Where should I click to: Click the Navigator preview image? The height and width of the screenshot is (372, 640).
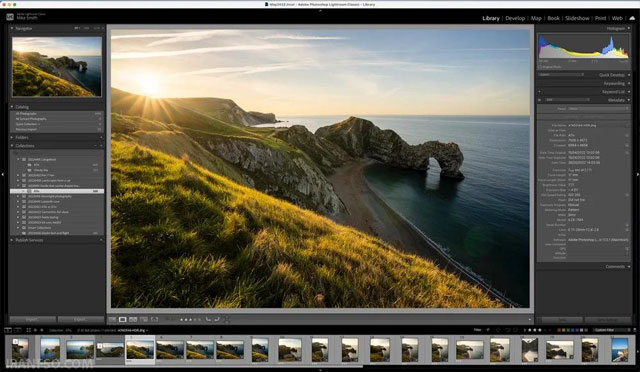(57, 67)
